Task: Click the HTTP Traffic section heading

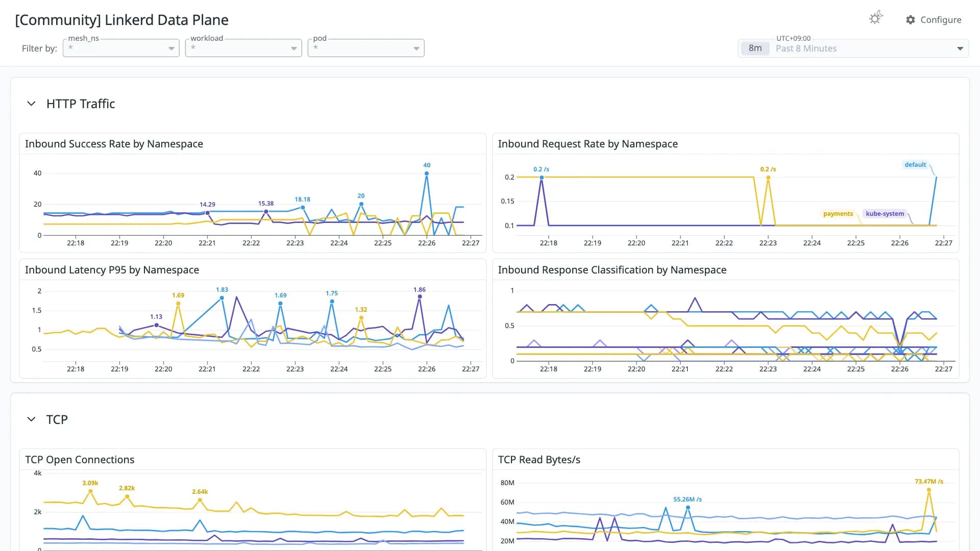Action: 81,104
